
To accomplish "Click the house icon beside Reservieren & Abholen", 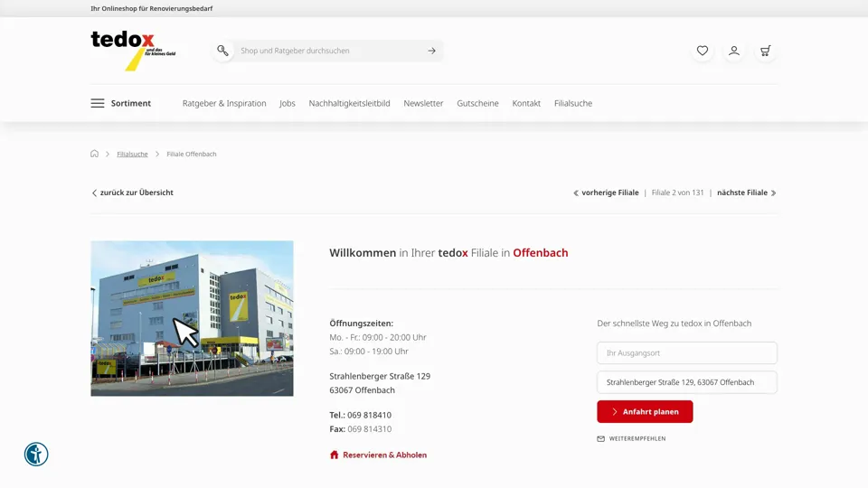I will click(x=334, y=455).
